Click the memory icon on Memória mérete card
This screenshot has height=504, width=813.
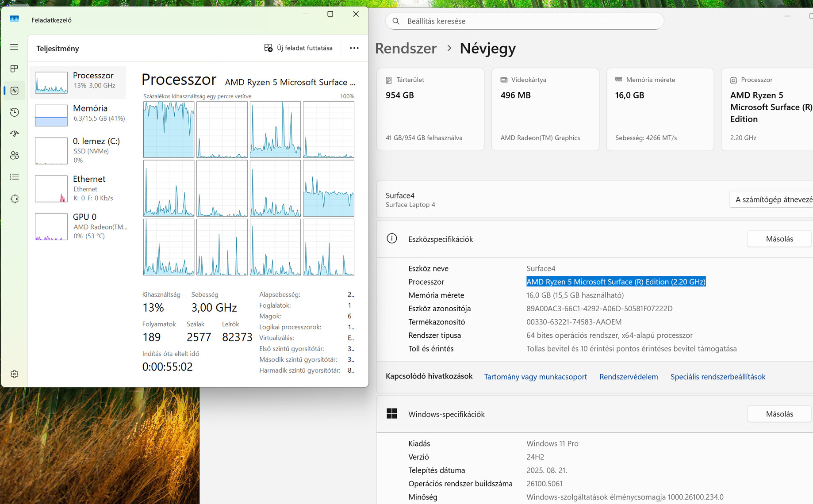(x=619, y=80)
